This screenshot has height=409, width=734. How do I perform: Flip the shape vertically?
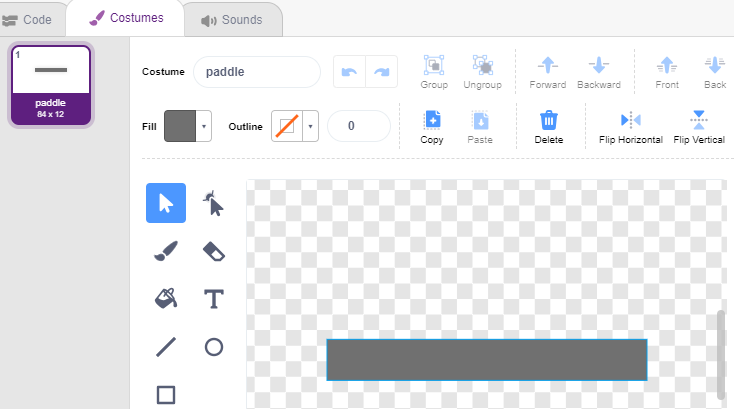click(x=699, y=127)
